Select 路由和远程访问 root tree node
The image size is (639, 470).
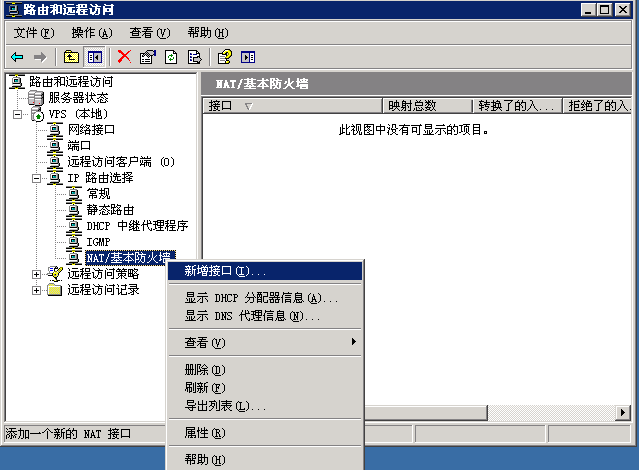71,82
